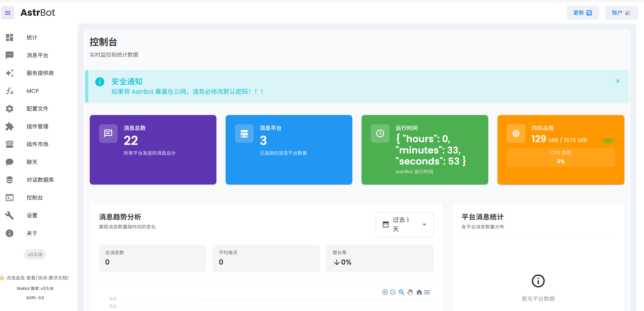Click the 配置文件 gear icon
The image size is (644, 311).
tap(10, 109)
